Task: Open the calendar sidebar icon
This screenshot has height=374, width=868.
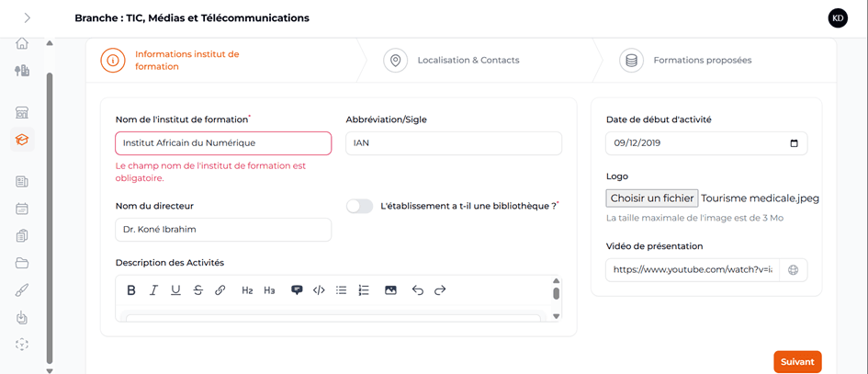Action: coord(22,209)
